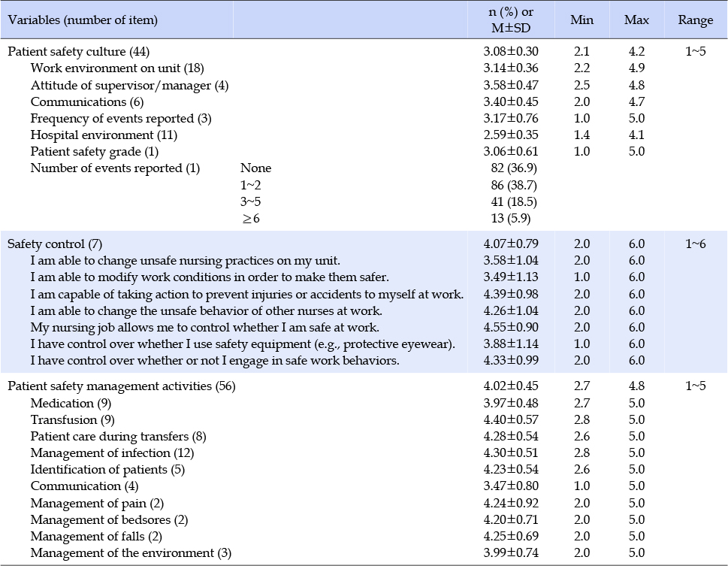Screen dimensions: 728x566
Task: Select the 'n (%) or M±SD' header cell
Action: [x=511, y=20]
